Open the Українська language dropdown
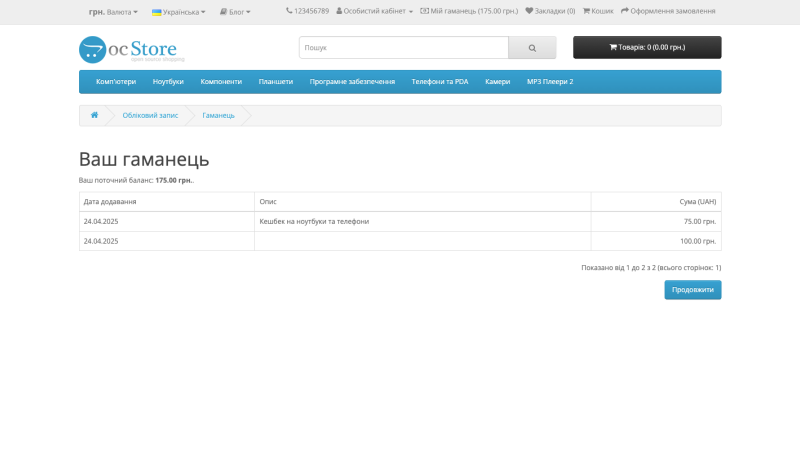Screen dimensions: 800x450 (x=179, y=12)
